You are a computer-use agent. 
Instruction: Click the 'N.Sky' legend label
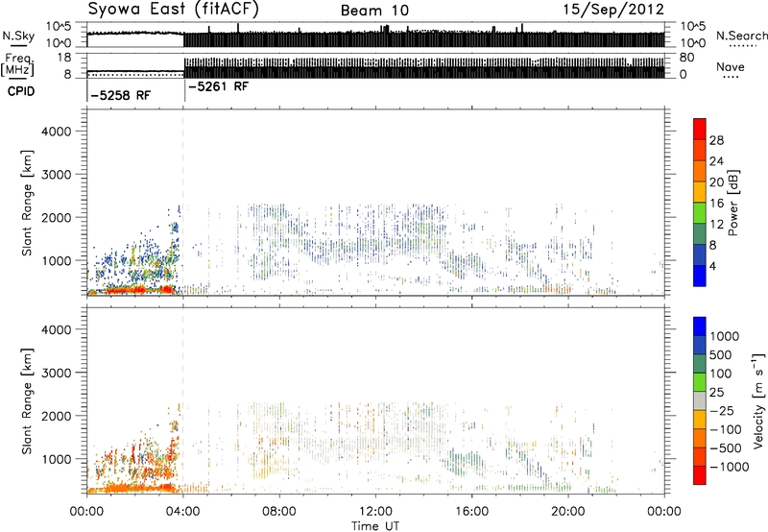[18, 36]
